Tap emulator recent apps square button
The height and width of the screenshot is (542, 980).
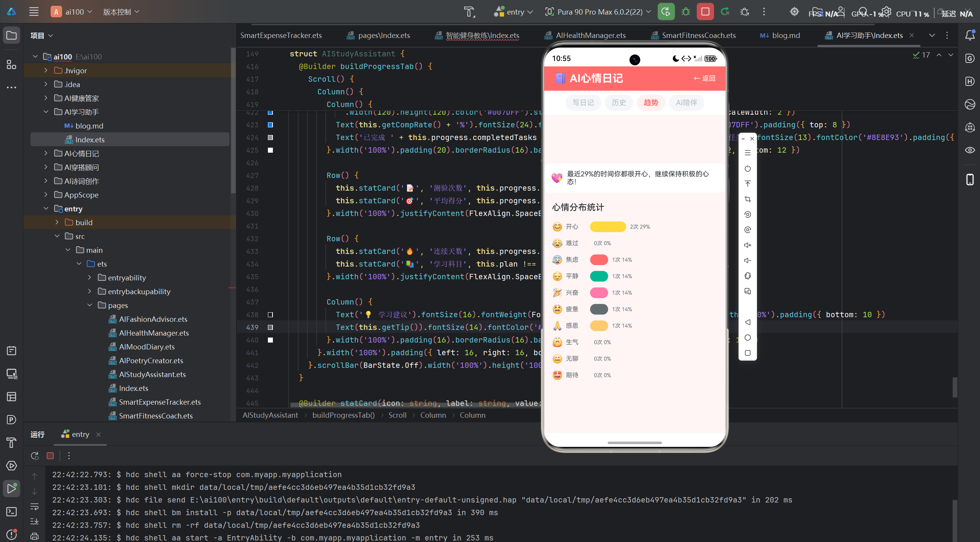(747, 353)
